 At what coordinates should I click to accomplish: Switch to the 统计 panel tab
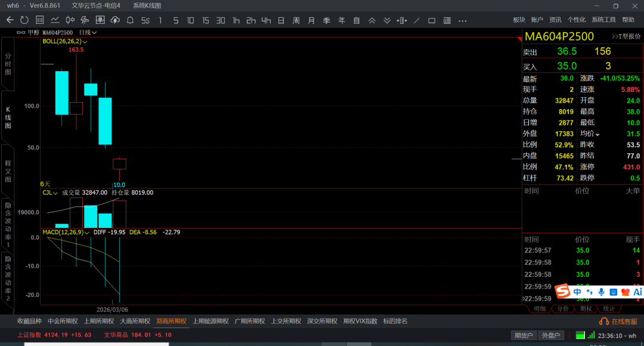point(609,308)
